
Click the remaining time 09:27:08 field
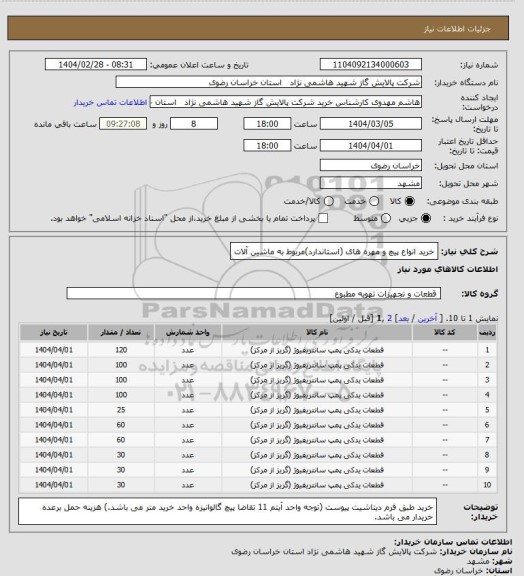123,124
